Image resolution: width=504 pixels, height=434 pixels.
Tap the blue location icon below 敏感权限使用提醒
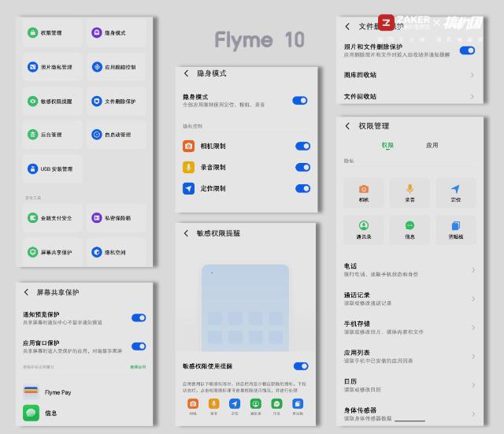(235, 404)
